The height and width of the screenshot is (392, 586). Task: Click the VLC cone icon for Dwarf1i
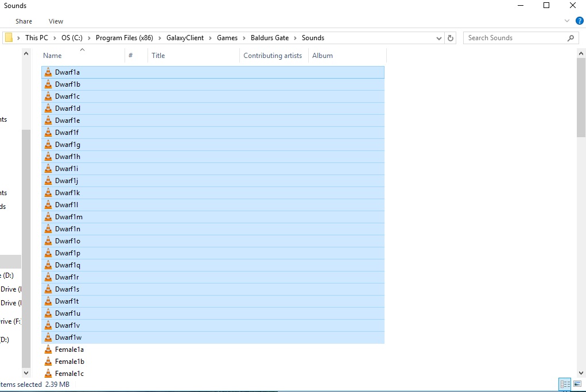point(48,169)
